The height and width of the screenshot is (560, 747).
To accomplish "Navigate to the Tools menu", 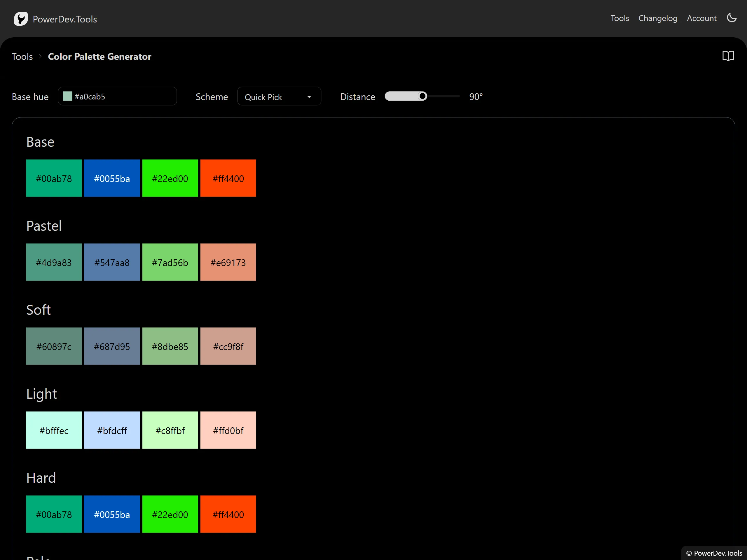I will click(620, 18).
